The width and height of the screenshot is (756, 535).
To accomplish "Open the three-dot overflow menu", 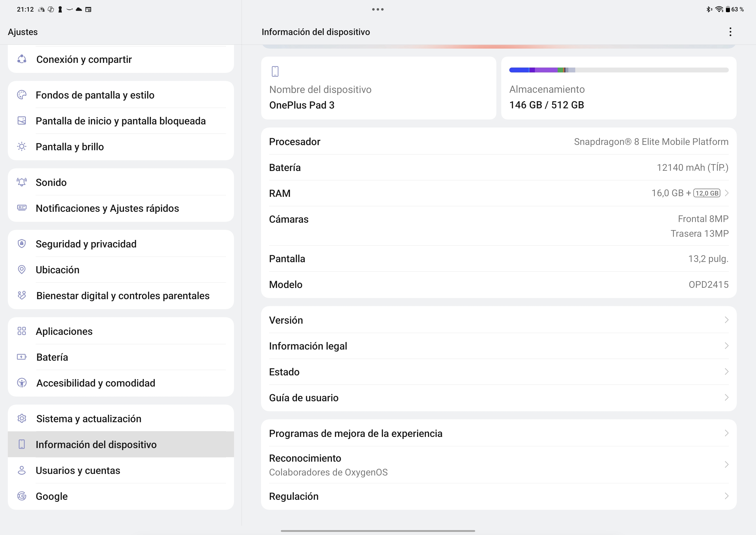I will [730, 32].
